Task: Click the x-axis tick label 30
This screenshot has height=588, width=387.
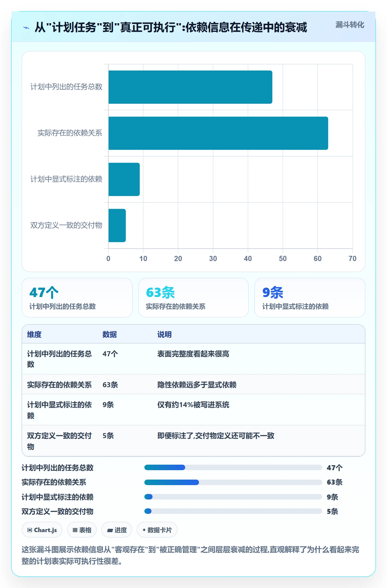Action: pos(213,259)
